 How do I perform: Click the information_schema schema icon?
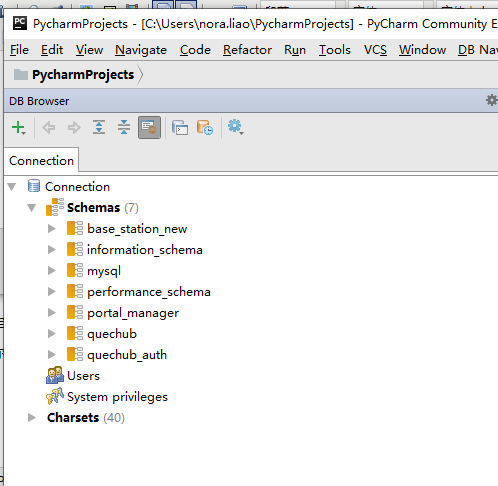[x=75, y=250]
